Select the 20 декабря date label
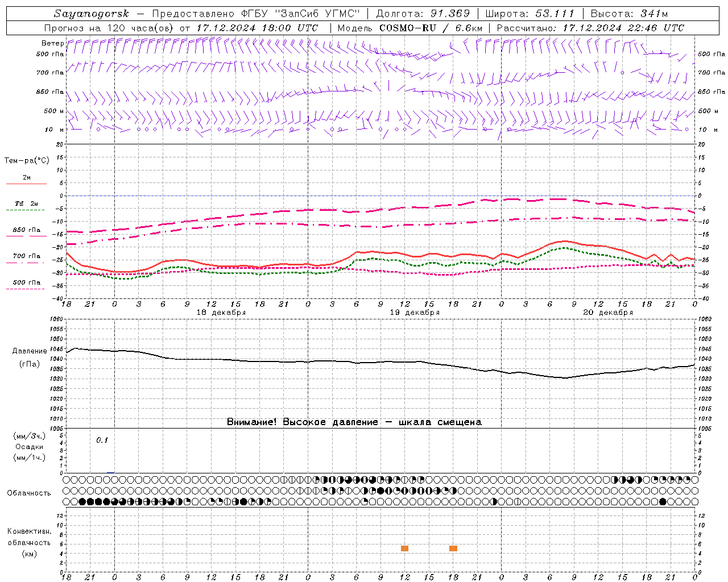Viewport: 728px width, 582px height. point(608,312)
